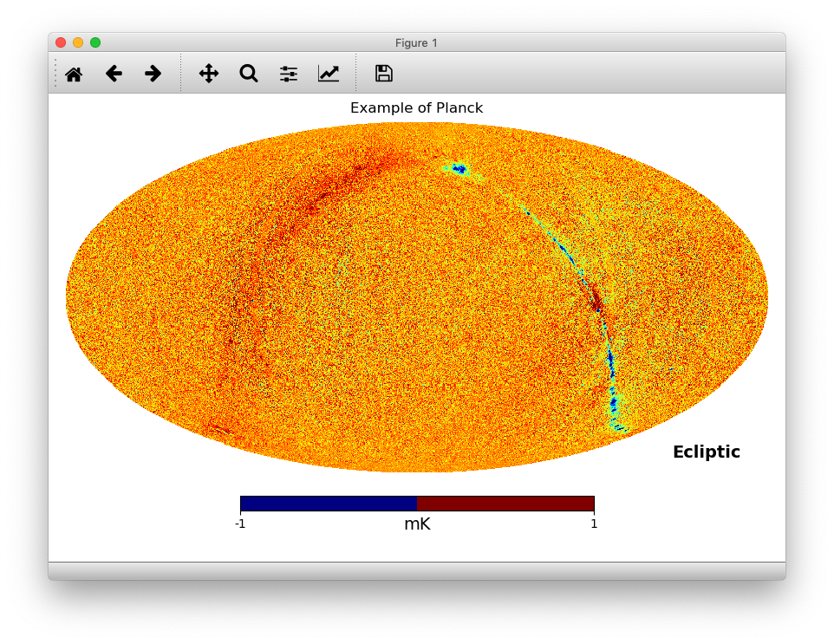The width and height of the screenshot is (834, 644).
Task: Click the 'Figure 1' title bar
Action: click(x=417, y=42)
